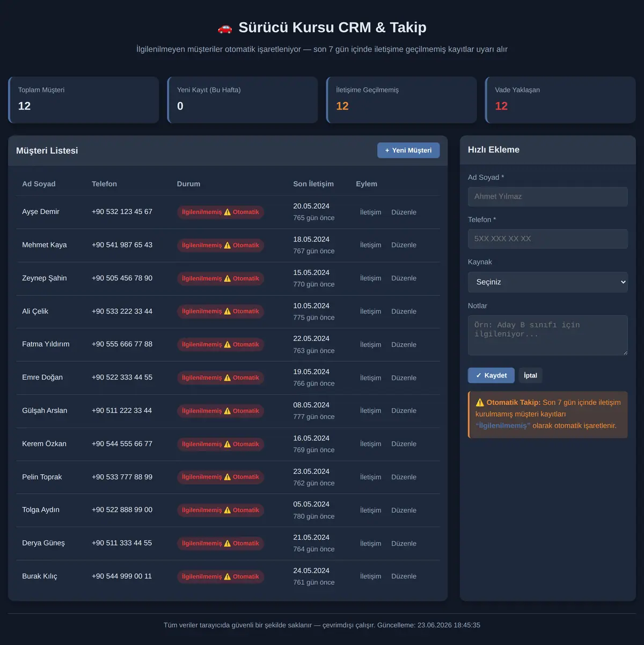Click the Ad Soyad input field
644x645 pixels.
click(x=547, y=197)
